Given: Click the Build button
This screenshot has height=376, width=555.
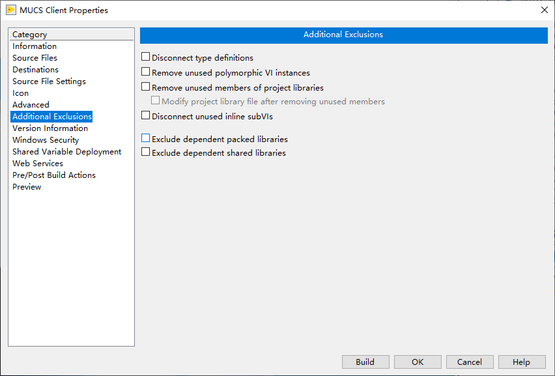Looking at the screenshot, I should [x=365, y=362].
